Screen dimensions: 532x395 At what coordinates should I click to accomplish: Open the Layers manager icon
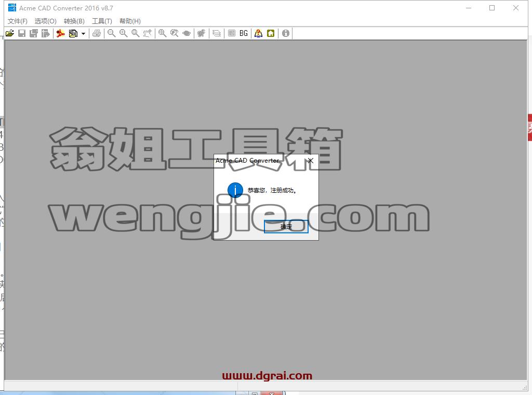tap(217, 33)
